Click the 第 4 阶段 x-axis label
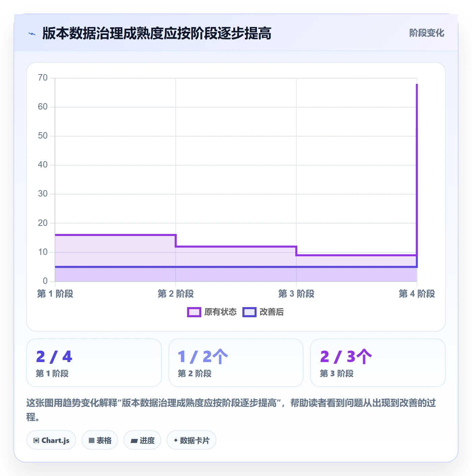Image resolution: width=472 pixels, height=476 pixels. [x=417, y=294]
